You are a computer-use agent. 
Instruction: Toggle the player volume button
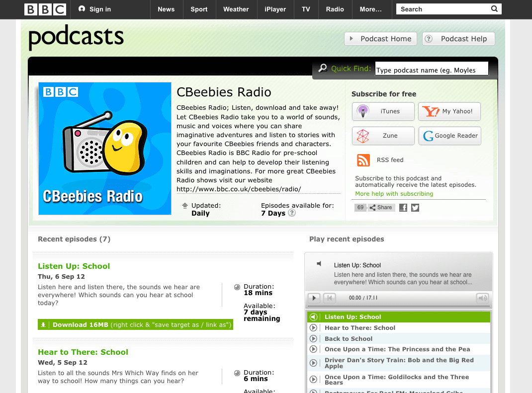coord(482,298)
